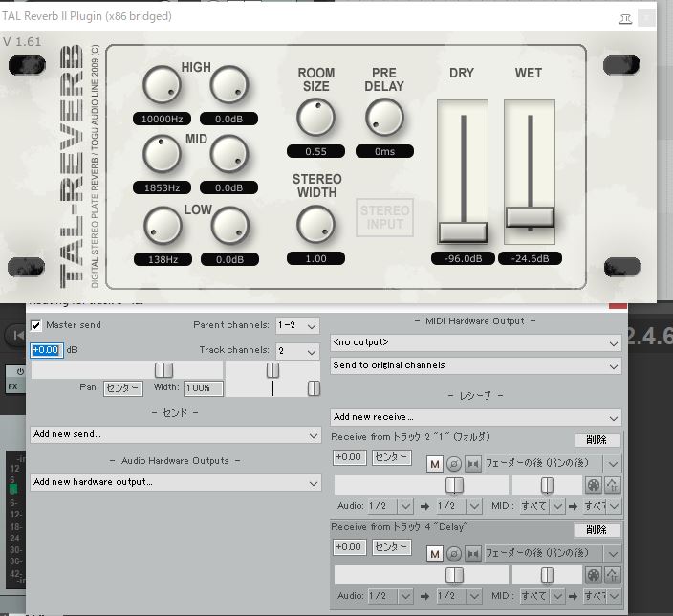This screenshot has width=673, height=616.
Task: Click the LOW frequency knob showing 138Hz
Action: pyautogui.click(x=163, y=225)
